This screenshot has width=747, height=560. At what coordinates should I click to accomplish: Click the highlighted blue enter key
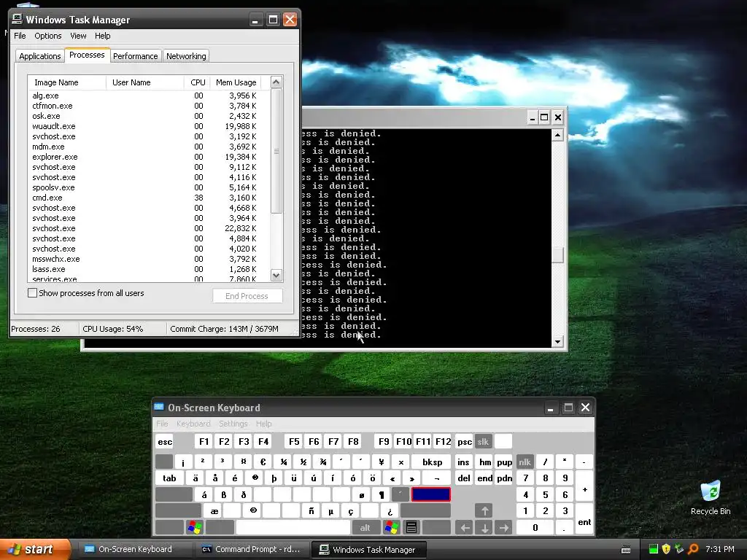pyautogui.click(x=430, y=495)
